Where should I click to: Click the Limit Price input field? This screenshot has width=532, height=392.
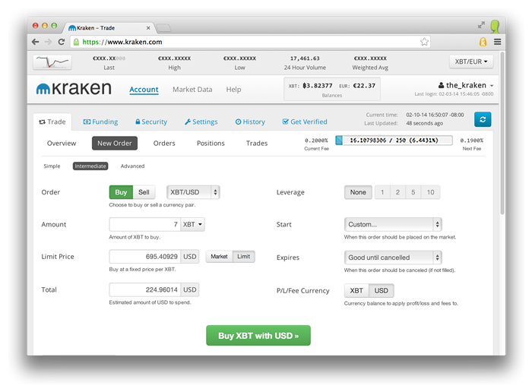click(145, 257)
